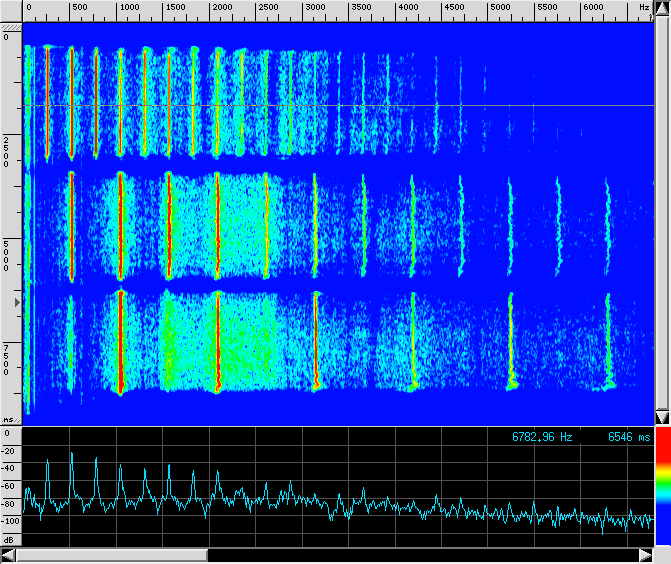Image resolution: width=671 pixels, height=564 pixels.
Task: Click the vertical scrollbar up arrow
Action: tap(661, 9)
